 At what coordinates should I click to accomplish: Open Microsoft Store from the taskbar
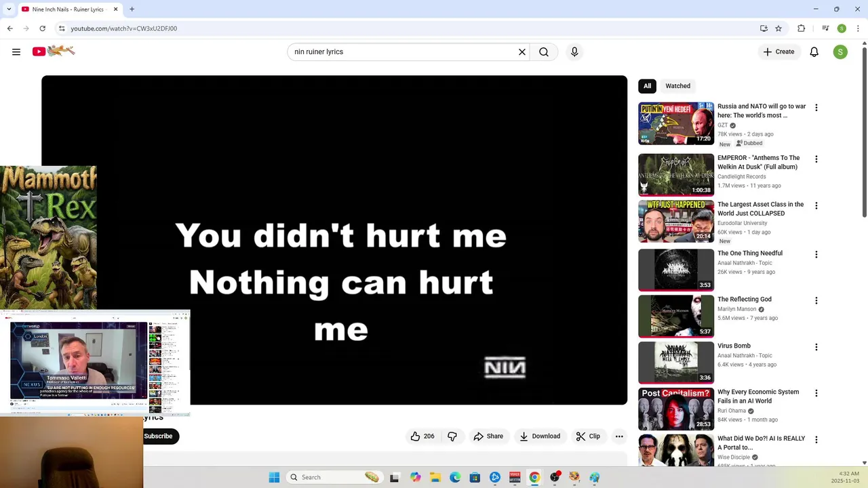475,477
